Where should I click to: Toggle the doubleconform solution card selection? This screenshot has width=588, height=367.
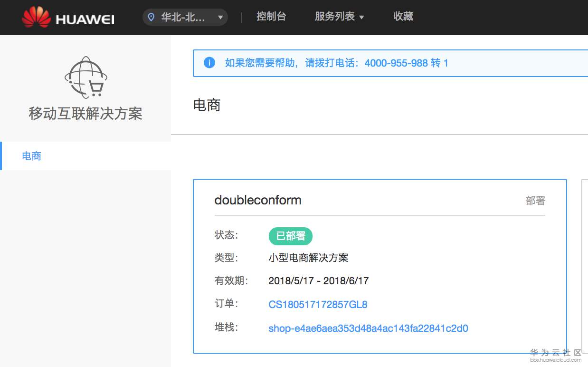coord(379,266)
